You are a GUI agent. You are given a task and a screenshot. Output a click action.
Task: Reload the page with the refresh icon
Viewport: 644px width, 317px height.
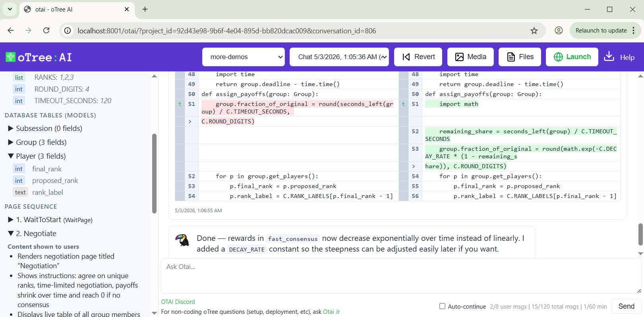[46, 31]
